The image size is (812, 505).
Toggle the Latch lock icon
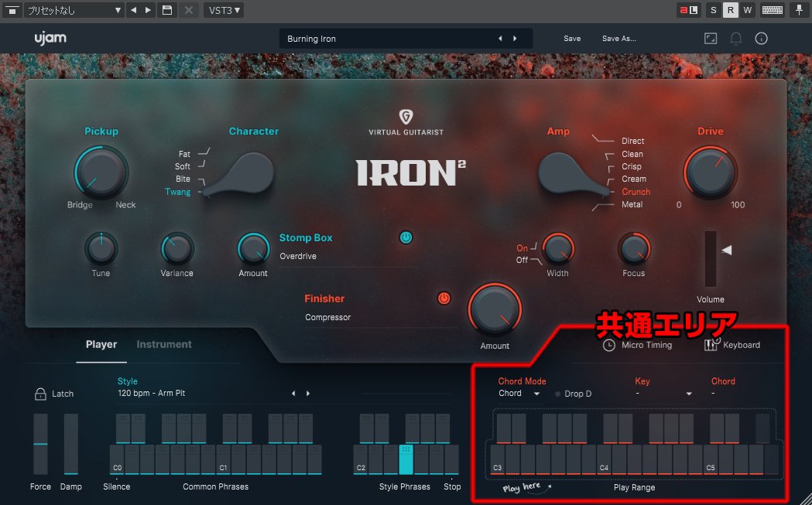40,394
